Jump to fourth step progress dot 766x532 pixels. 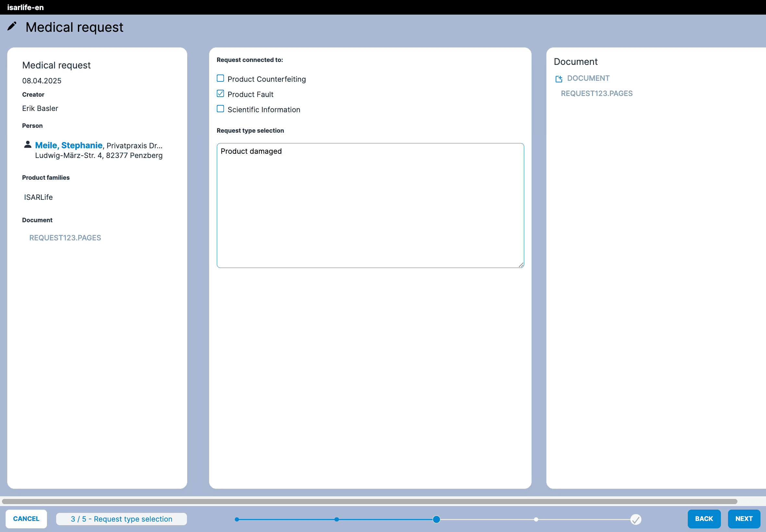pos(536,519)
